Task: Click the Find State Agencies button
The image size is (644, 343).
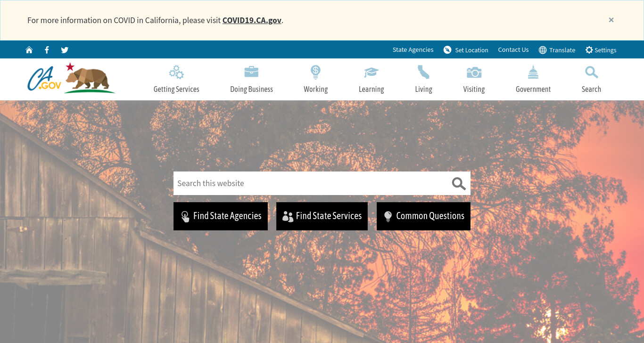Action: [x=221, y=216]
